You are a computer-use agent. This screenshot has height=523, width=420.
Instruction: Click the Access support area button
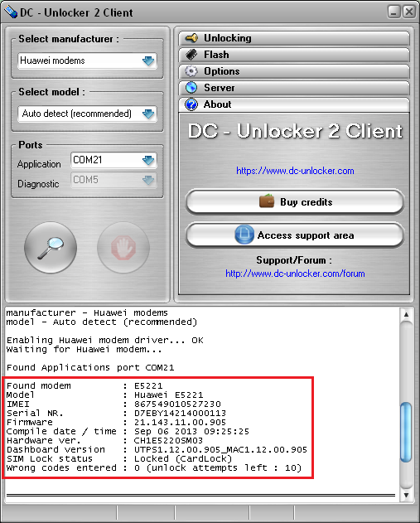[x=295, y=235]
